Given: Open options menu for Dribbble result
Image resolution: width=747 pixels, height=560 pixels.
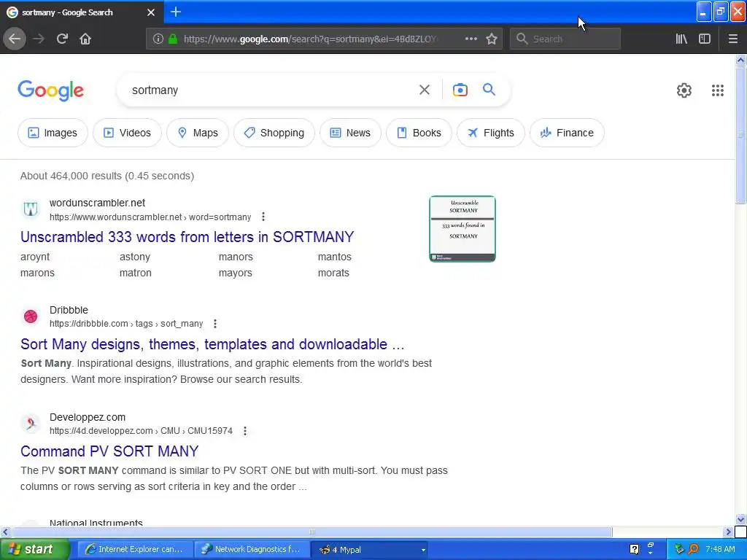Looking at the screenshot, I should tap(215, 324).
